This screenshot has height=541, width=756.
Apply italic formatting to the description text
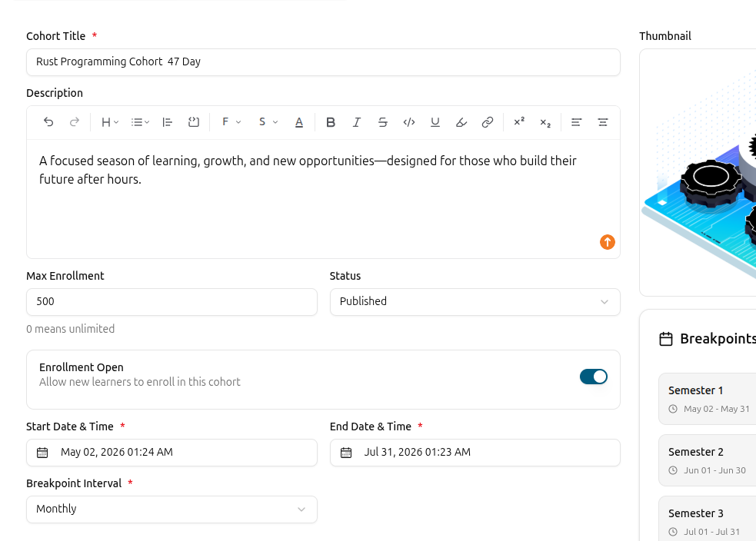(356, 122)
